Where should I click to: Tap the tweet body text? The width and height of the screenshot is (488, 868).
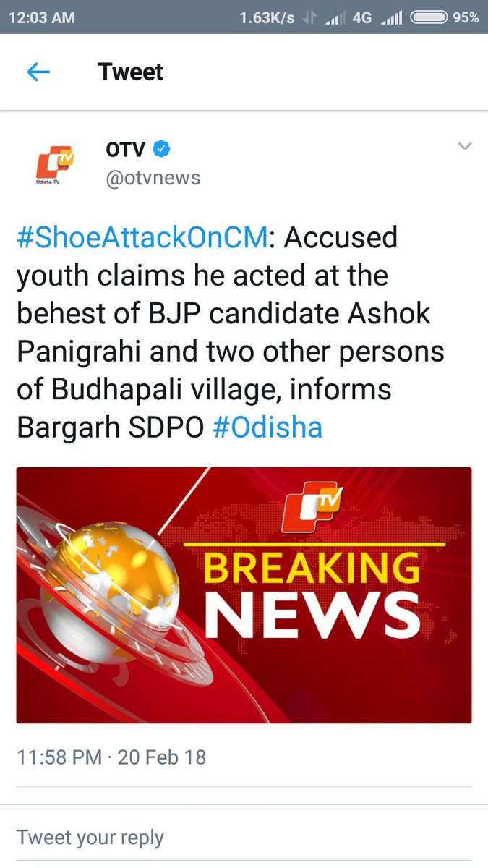(231, 333)
